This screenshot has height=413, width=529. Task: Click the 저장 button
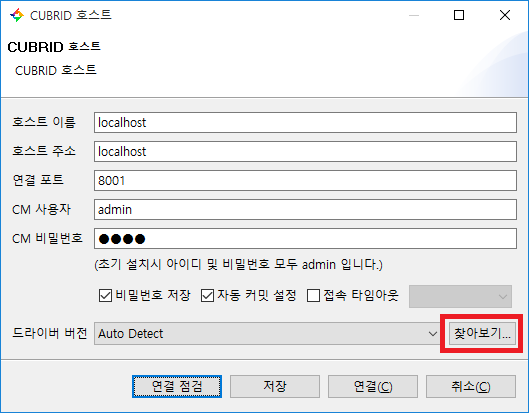coord(275,386)
